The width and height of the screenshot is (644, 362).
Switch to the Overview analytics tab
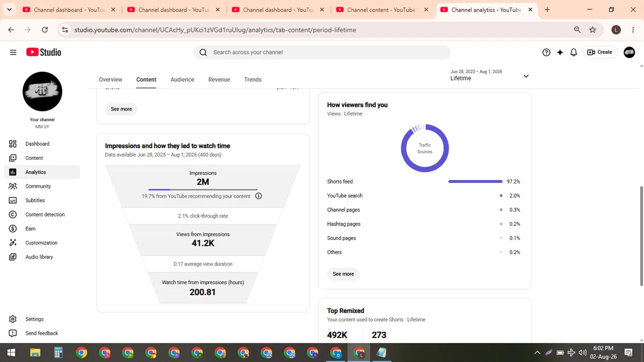(111, 79)
